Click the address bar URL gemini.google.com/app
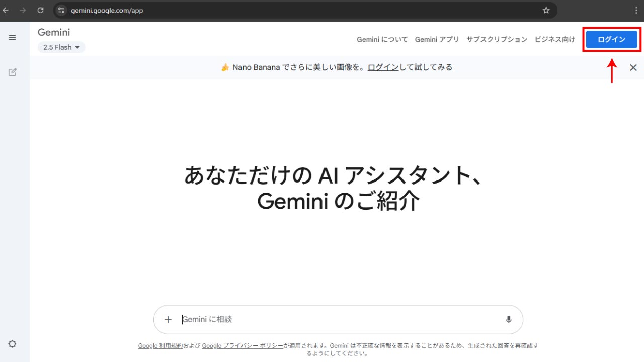644x362 pixels. pyautogui.click(x=107, y=10)
